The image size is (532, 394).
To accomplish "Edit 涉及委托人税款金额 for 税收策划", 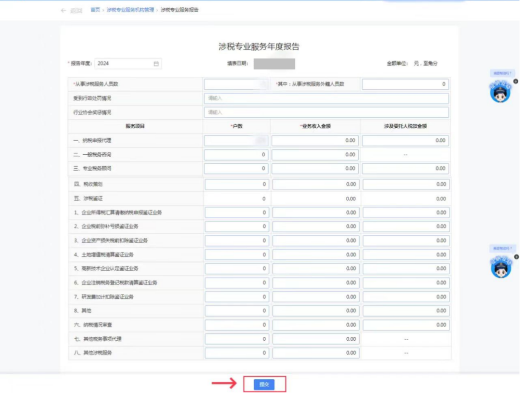I will 404,184.
